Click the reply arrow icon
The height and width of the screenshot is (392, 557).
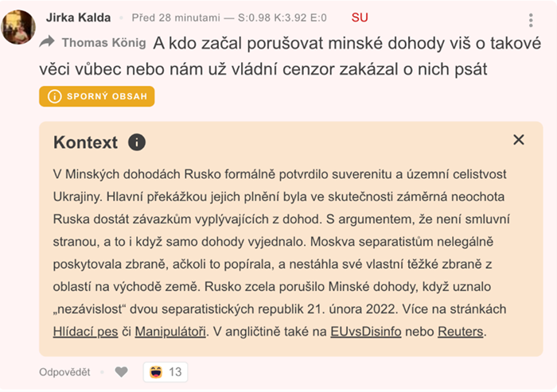pyautogui.click(x=47, y=41)
